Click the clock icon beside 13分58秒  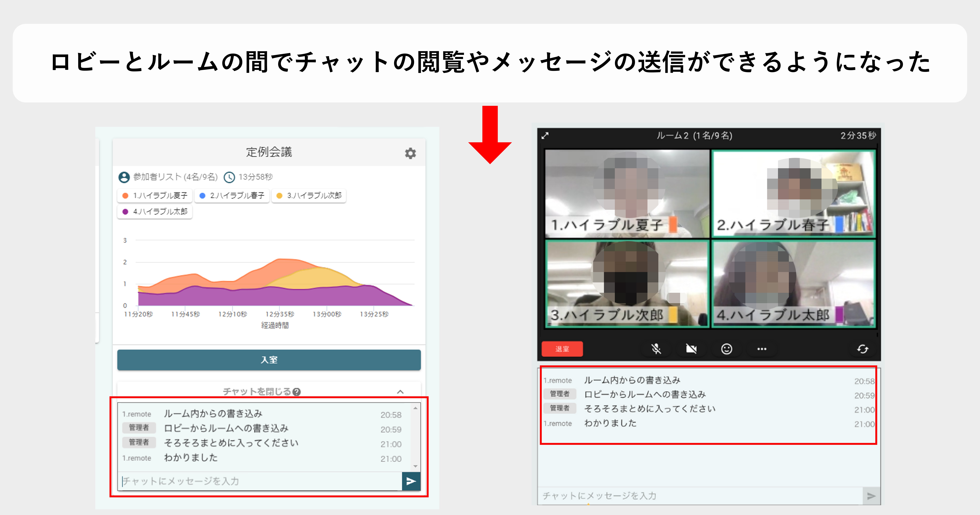click(229, 177)
